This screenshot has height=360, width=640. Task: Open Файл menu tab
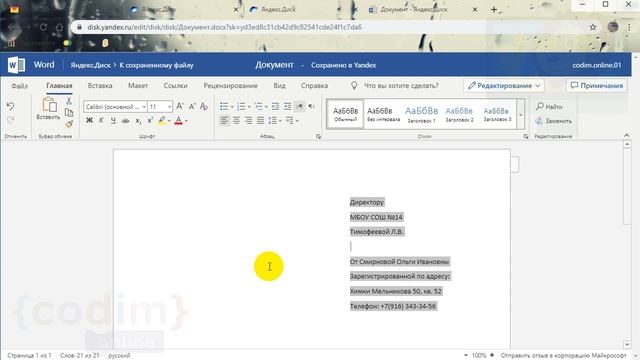[x=20, y=86]
